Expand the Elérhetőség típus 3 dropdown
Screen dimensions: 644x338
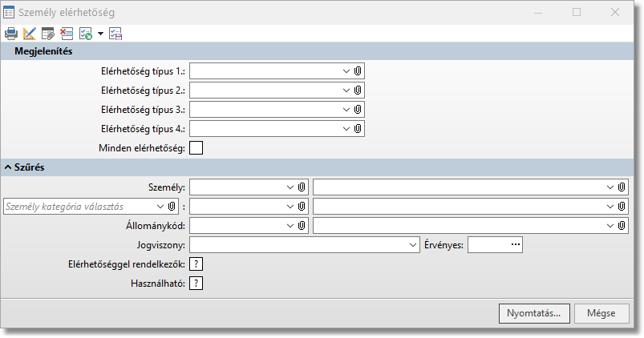click(x=346, y=109)
